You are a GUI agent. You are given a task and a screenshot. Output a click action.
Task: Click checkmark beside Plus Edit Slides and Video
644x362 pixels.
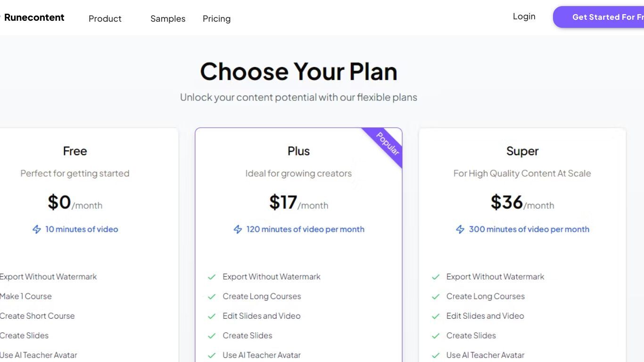pos(212,316)
